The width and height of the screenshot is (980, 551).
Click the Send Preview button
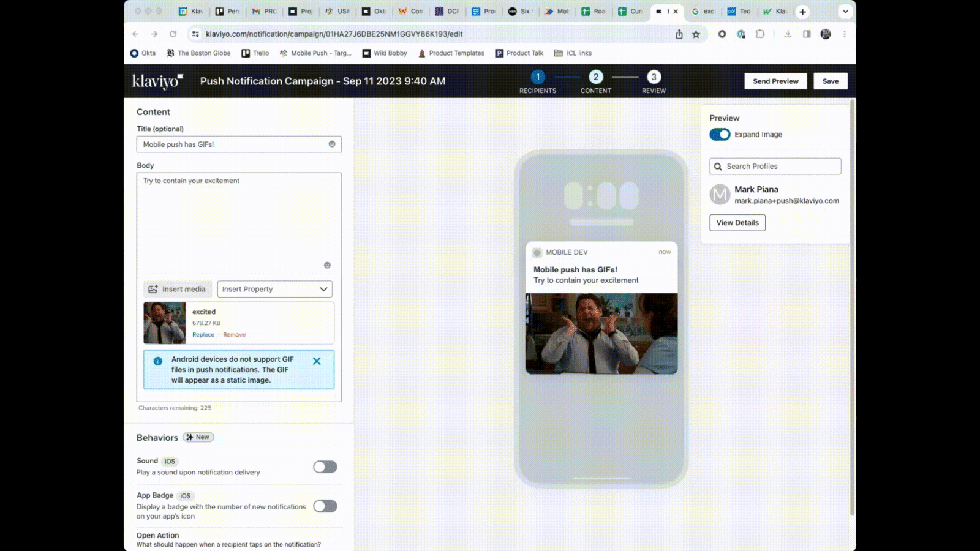(x=775, y=81)
